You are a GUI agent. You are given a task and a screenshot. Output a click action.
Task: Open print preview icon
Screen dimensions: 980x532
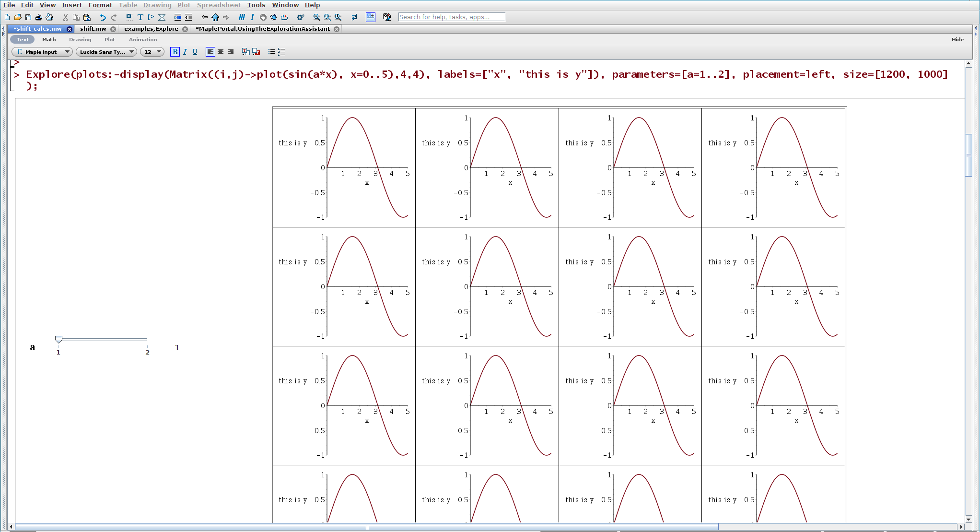49,17
